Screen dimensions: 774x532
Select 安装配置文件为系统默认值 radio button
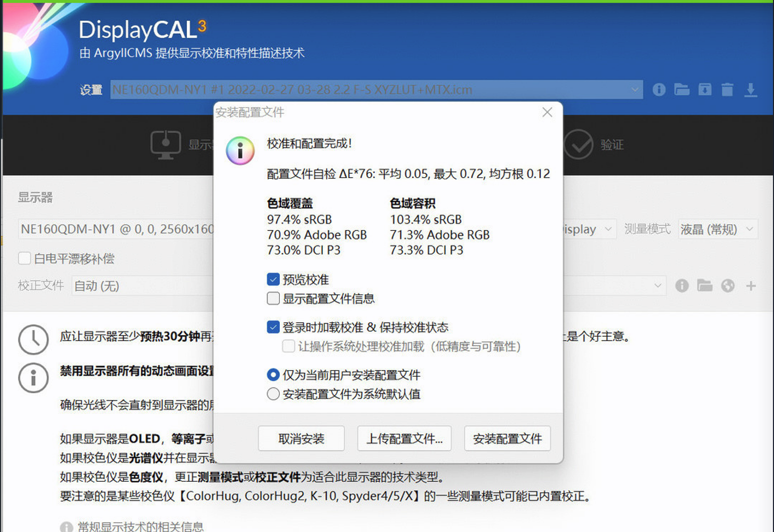click(x=273, y=394)
